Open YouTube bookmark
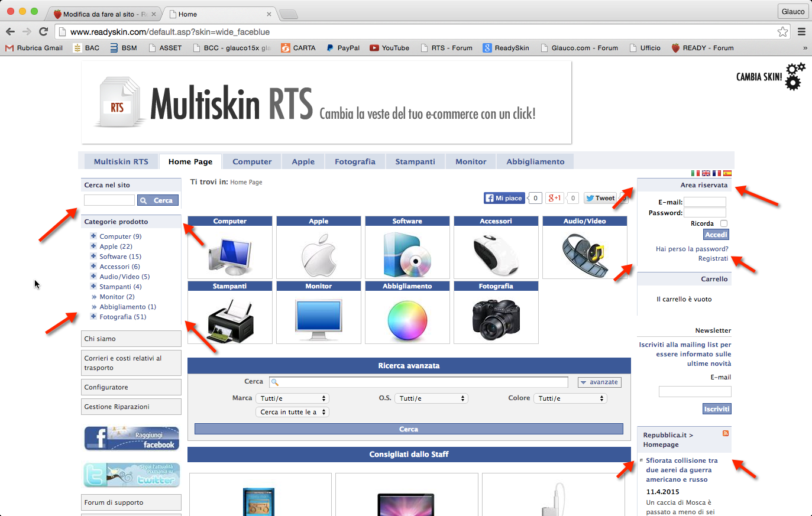This screenshot has width=812, height=516. pos(389,48)
